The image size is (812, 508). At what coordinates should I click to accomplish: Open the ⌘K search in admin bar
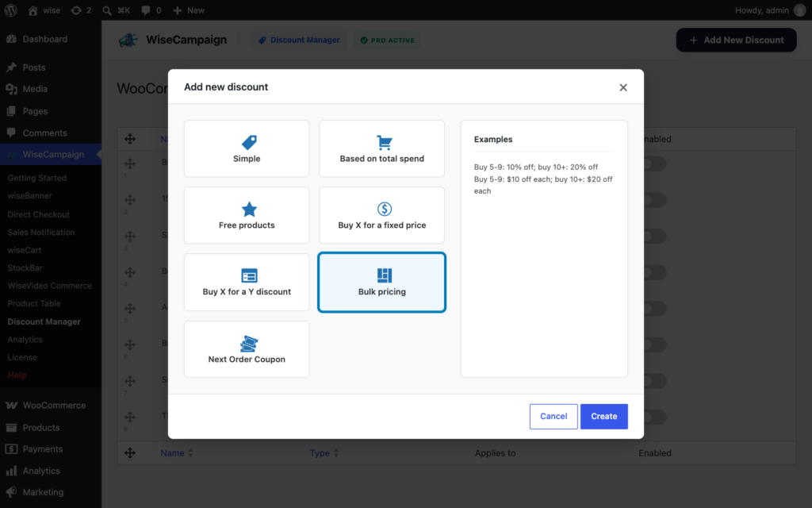click(x=116, y=10)
